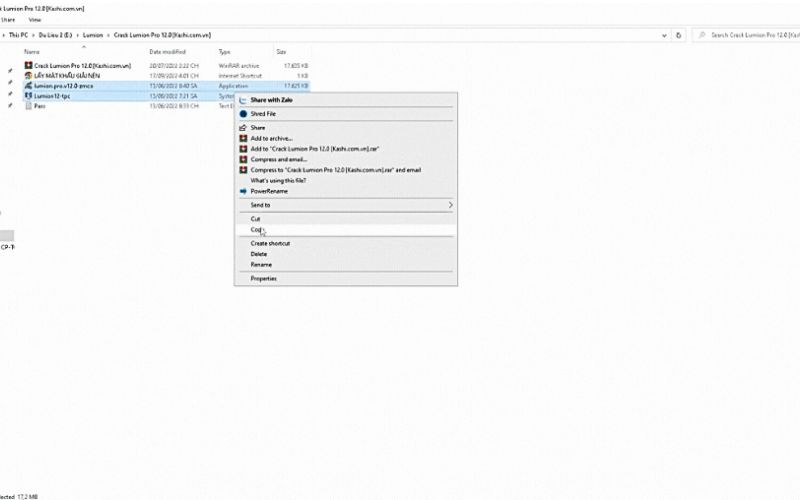Click the WinRAR icon beside Compress and email...

pos(243,159)
